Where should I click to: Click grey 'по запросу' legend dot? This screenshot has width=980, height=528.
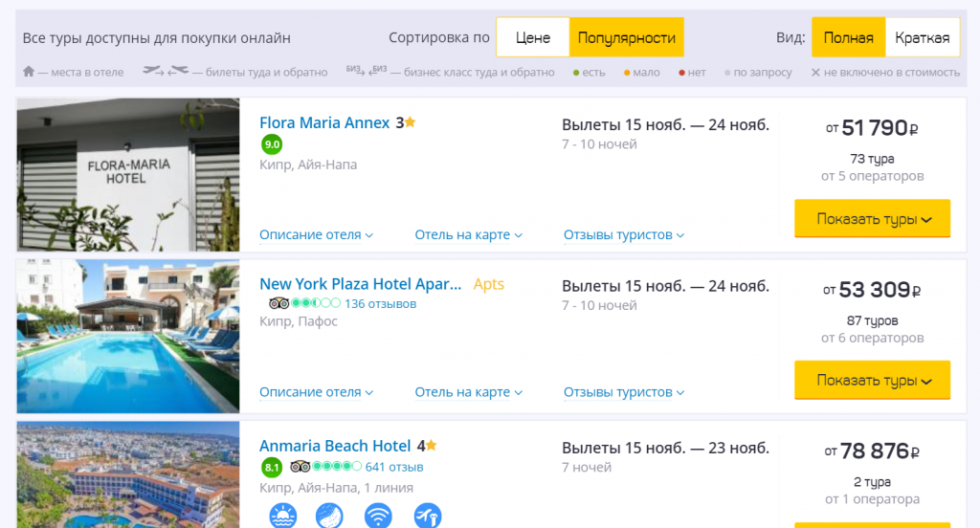point(727,73)
